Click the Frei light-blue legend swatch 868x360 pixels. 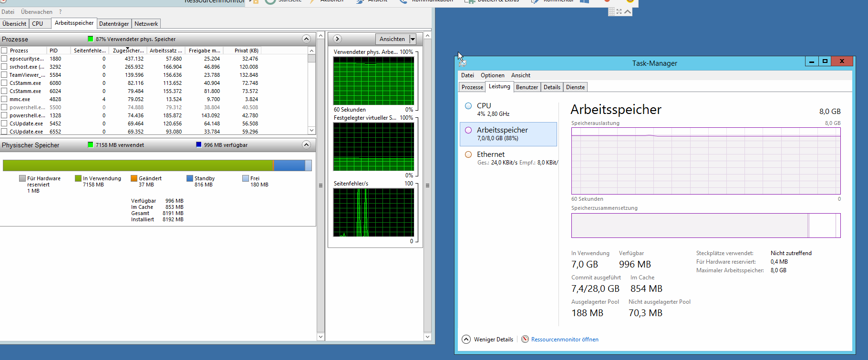click(246, 178)
